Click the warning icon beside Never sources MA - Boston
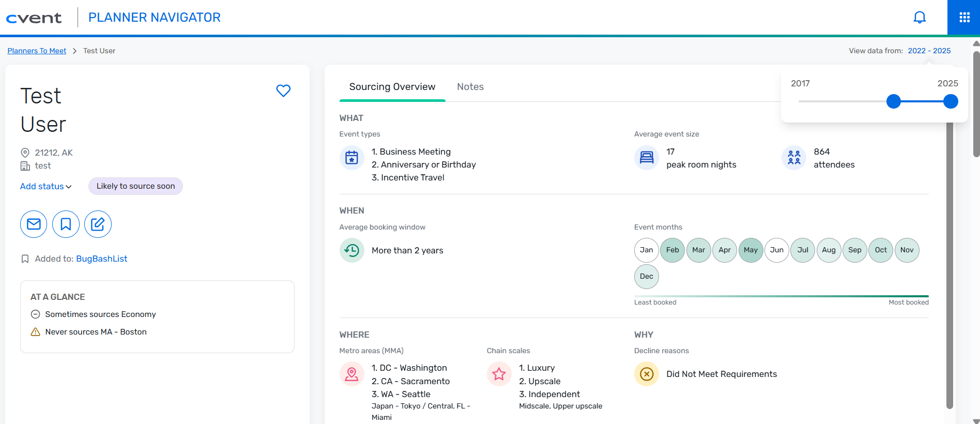This screenshot has height=424, width=980. [x=35, y=331]
